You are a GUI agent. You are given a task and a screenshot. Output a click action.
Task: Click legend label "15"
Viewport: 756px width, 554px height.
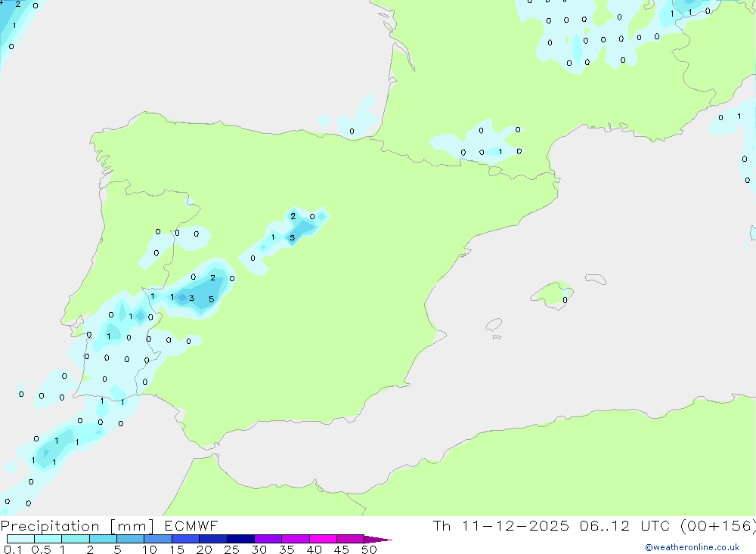177,549
